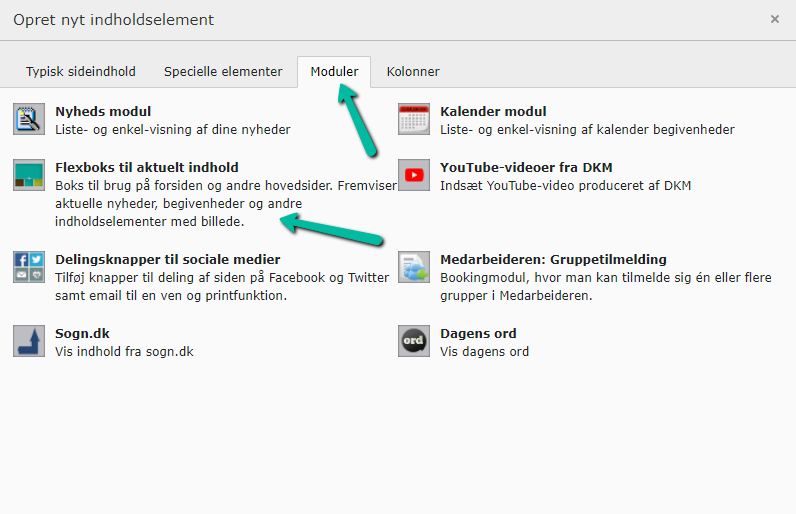Select the Medarbeideren Gruppetilmelding icon

pos(413,267)
